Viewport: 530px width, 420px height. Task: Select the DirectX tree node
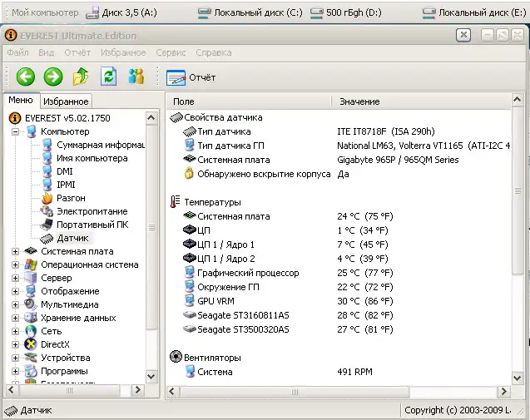(x=57, y=344)
